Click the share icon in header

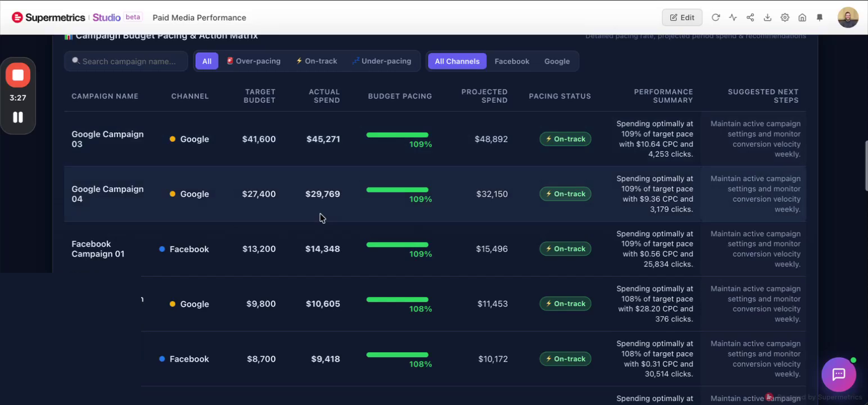tap(750, 17)
